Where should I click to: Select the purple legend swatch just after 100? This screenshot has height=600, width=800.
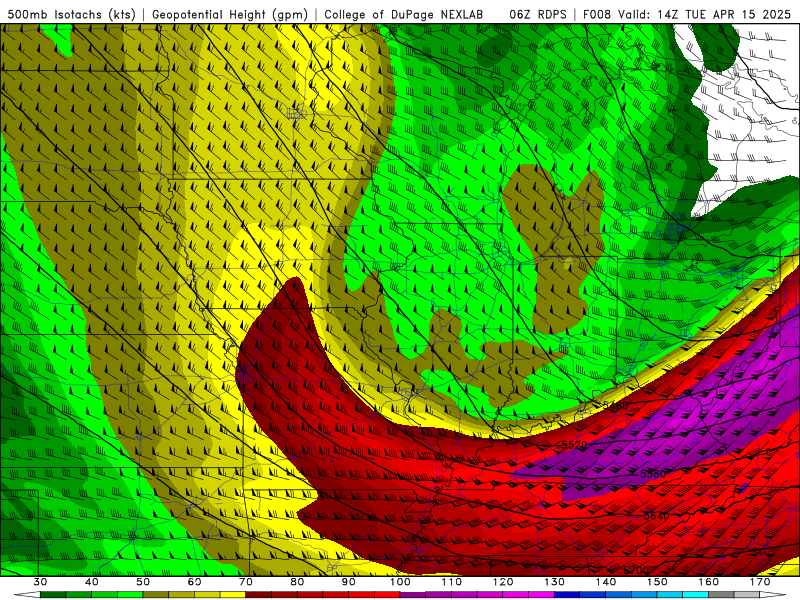pos(413,595)
